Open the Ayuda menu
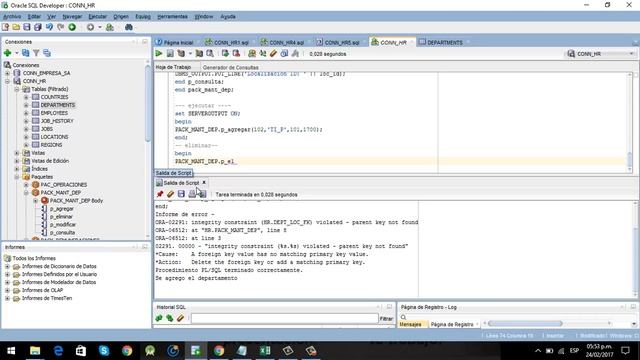Screen dimensions: 640x360 (228, 17)
